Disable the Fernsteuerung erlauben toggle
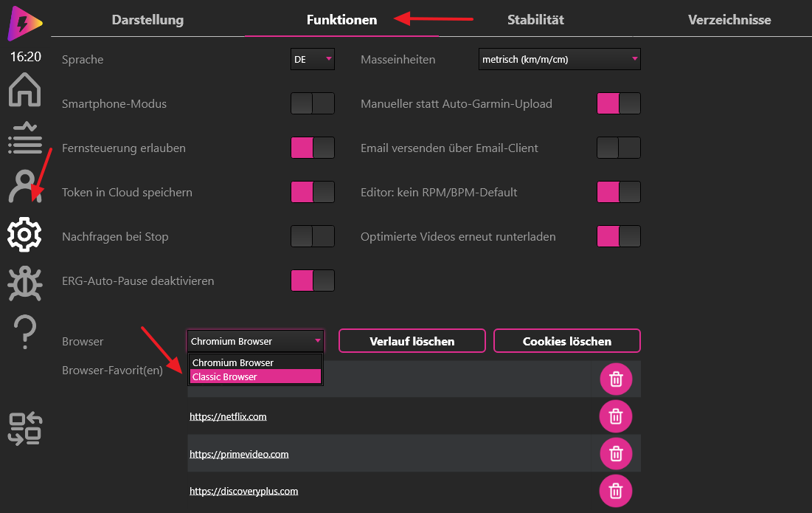 point(313,148)
